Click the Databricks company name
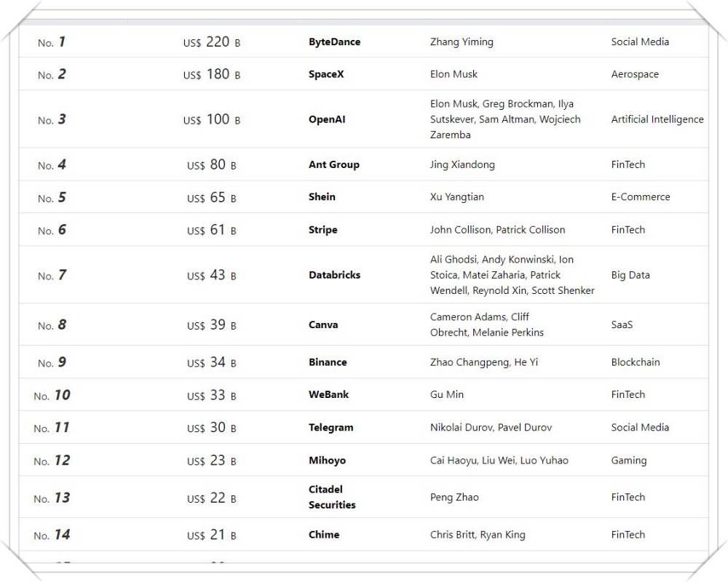728x582 pixels. coord(334,275)
